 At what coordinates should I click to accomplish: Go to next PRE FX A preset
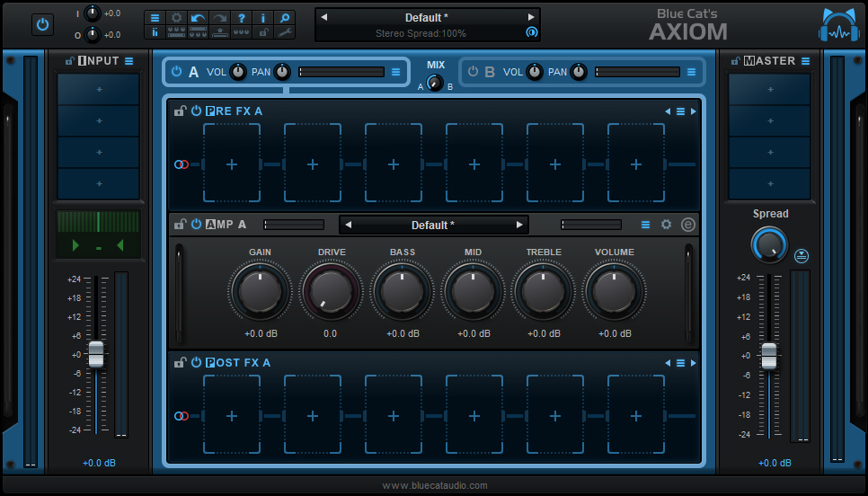[x=693, y=111]
